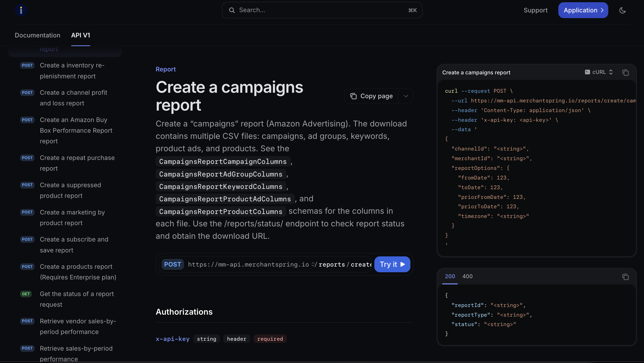This screenshot has height=363, width=644.
Task: Click CampaignsReportProductAdColumns code text
Action: tap(225, 199)
